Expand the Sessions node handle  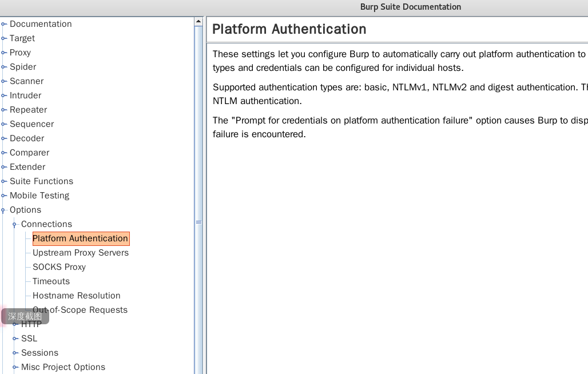click(15, 353)
